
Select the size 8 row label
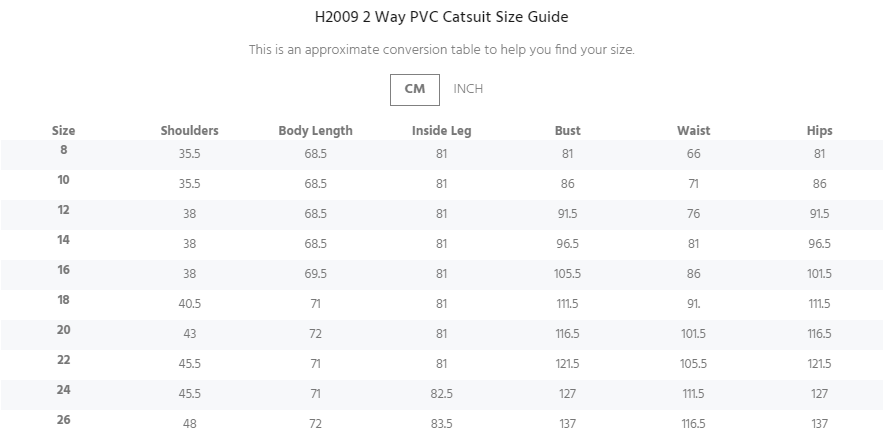[x=64, y=150]
